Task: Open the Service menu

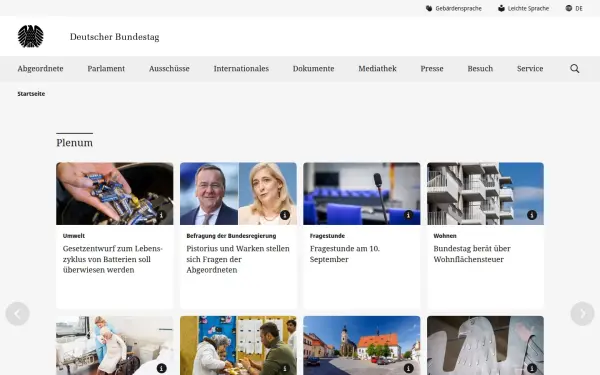Action: (530, 68)
